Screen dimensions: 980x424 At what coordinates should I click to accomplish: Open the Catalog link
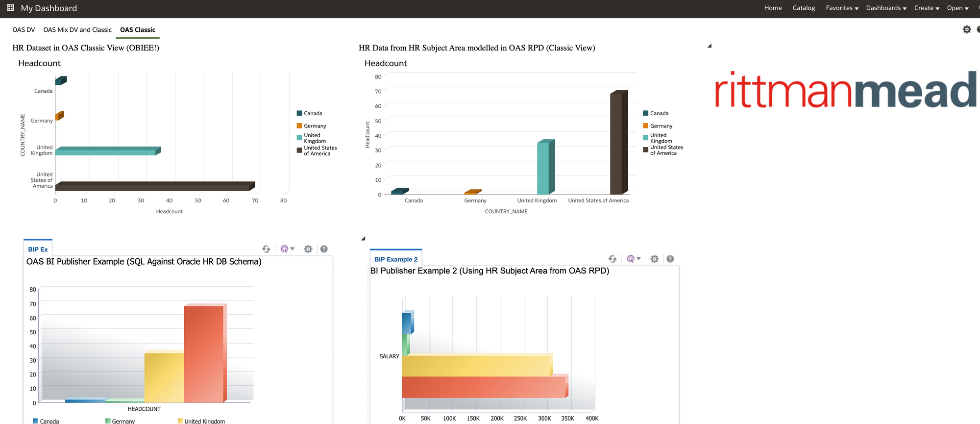point(804,8)
